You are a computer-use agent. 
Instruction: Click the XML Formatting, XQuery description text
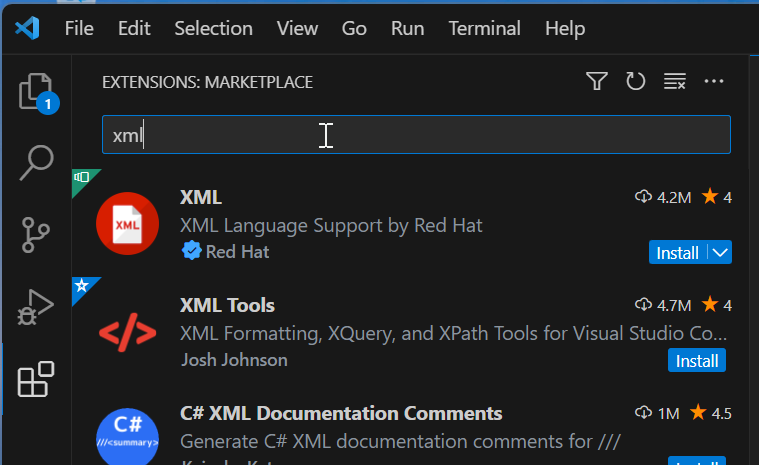(454, 333)
